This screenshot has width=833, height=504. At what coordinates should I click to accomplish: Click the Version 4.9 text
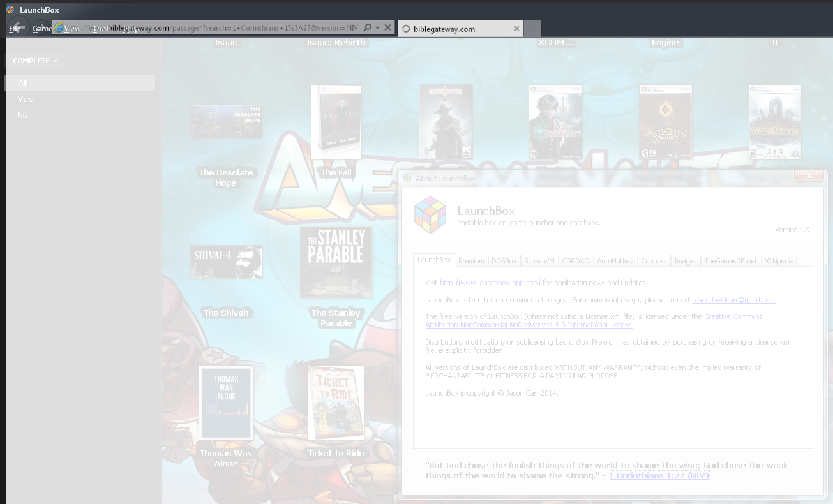(792, 230)
